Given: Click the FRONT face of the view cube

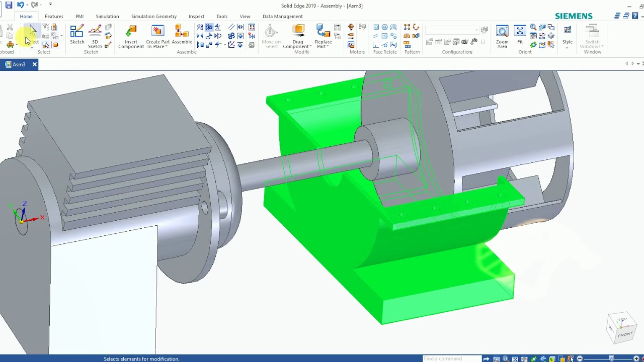Looking at the screenshot, I should coord(625,334).
